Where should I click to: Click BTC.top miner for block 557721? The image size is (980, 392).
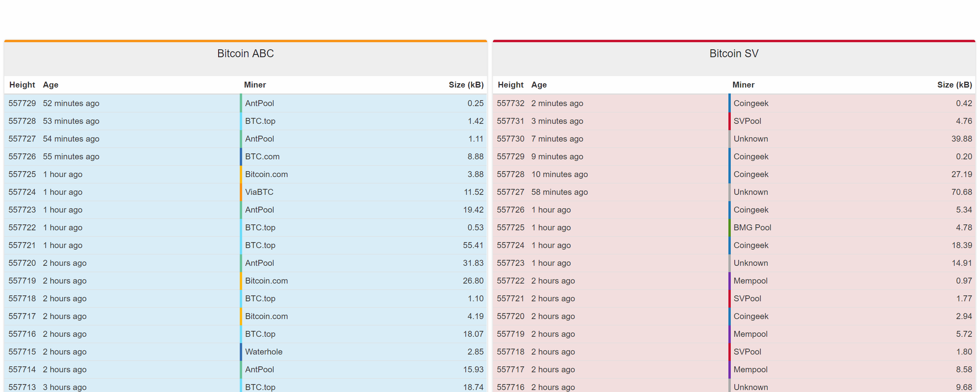pos(260,245)
